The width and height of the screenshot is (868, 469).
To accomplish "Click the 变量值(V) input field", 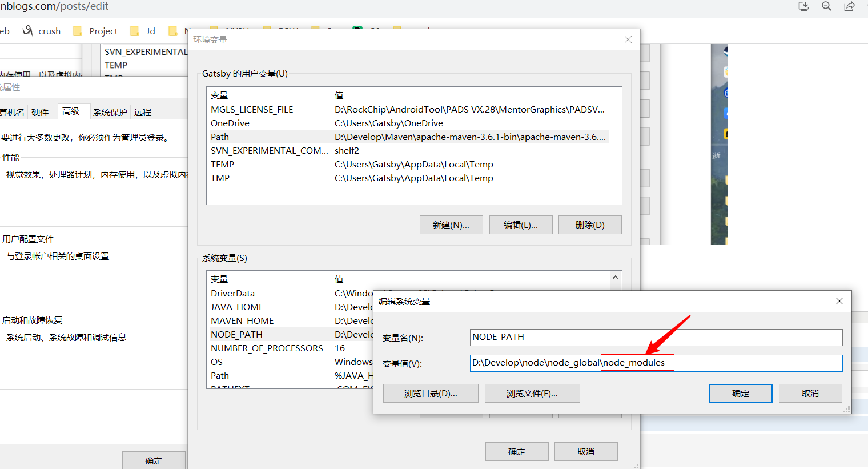I will point(656,363).
